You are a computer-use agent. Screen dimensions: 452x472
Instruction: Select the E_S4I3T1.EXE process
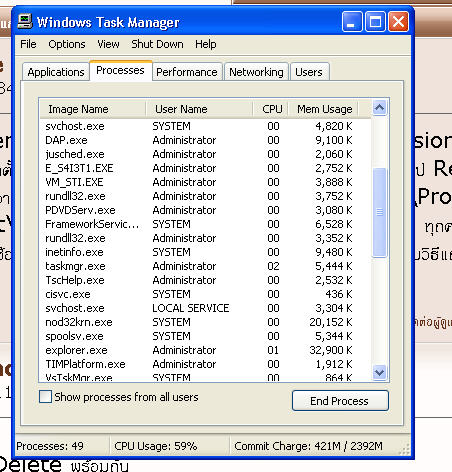click(x=205, y=168)
